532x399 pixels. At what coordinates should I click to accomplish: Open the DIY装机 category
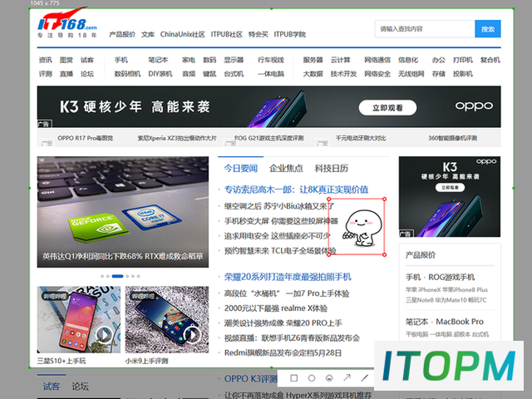[160, 74]
